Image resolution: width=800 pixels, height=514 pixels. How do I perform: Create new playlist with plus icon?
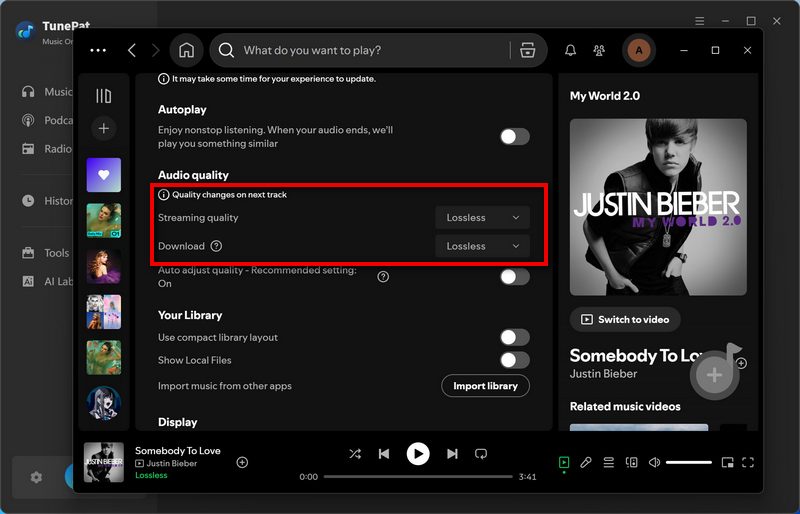pyautogui.click(x=104, y=128)
